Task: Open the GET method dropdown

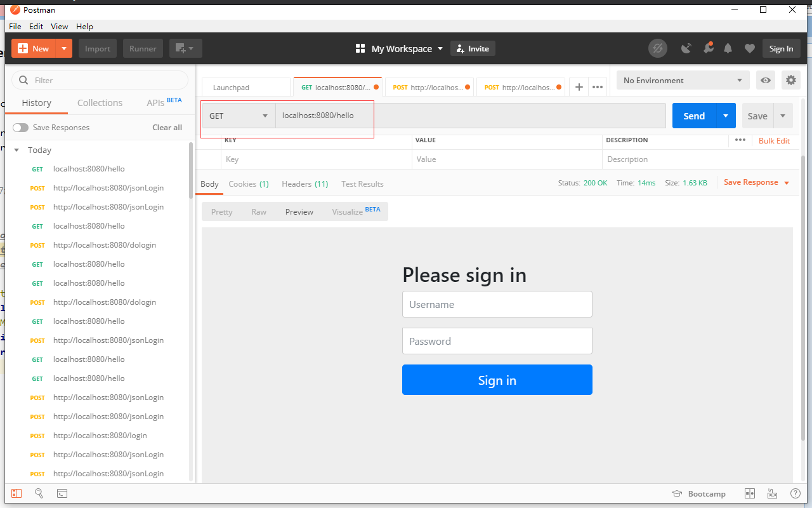Action: [x=239, y=116]
